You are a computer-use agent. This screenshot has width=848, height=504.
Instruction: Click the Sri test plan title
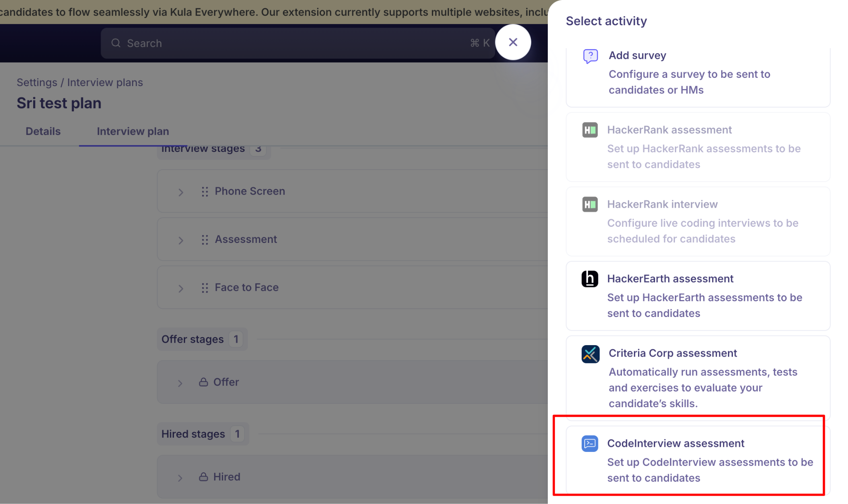tap(59, 103)
